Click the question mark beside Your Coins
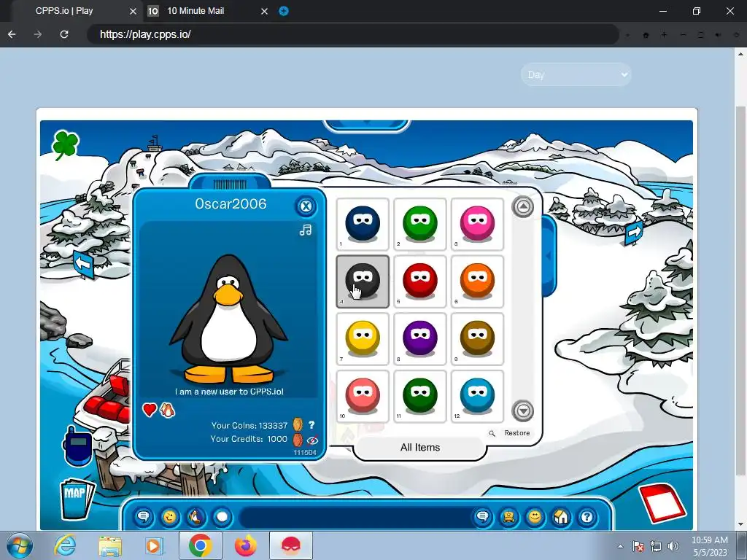Screen dimensions: 747x560 click(x=311, y=424)
